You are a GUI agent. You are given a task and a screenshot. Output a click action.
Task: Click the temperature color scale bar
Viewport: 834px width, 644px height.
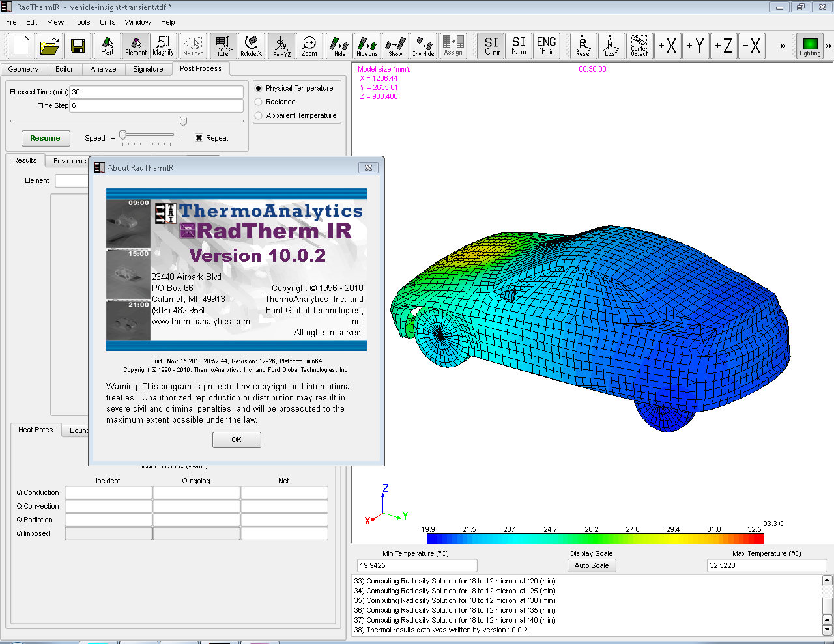click(595, 539)
